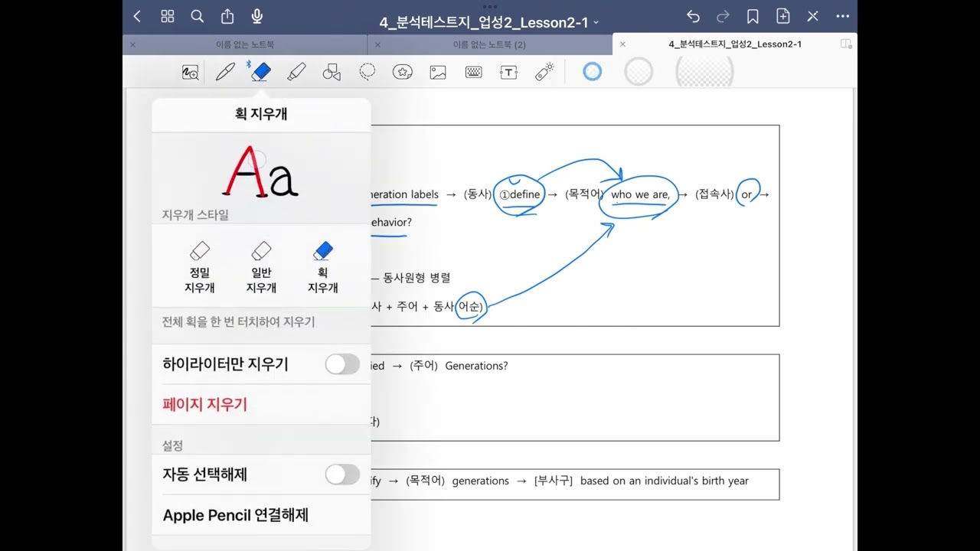Tap the circled word 'or'
Image resolution: width=980 pixels, height=551 pixels.
point(746,194)
